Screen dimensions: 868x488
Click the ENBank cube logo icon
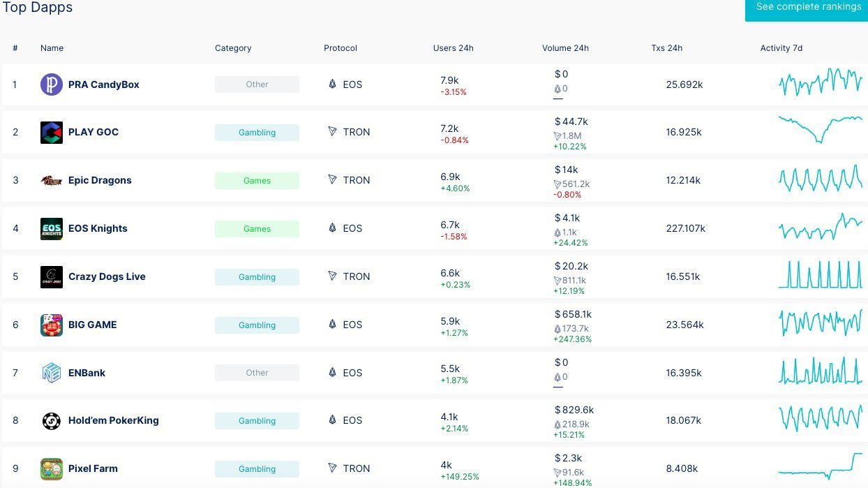click(52, 373)
